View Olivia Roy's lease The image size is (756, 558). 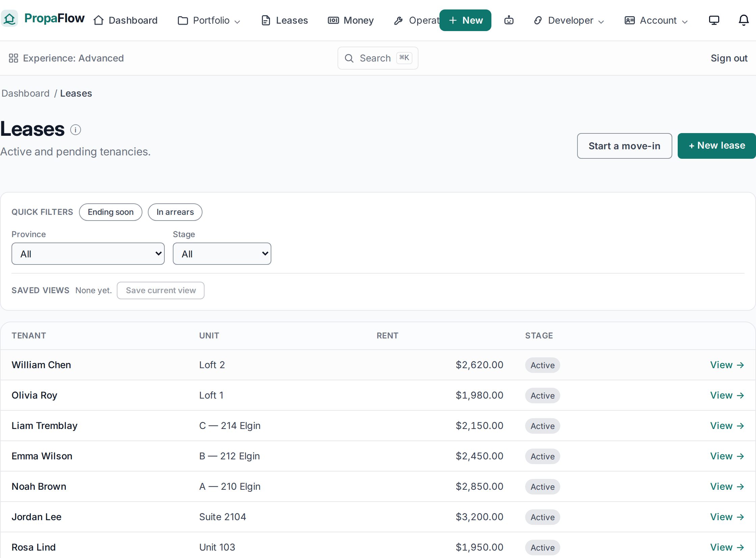coord(727,396)
